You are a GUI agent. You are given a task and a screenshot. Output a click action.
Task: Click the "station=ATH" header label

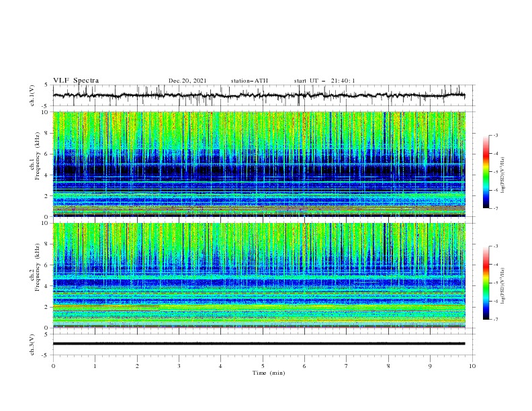[249, 81]
